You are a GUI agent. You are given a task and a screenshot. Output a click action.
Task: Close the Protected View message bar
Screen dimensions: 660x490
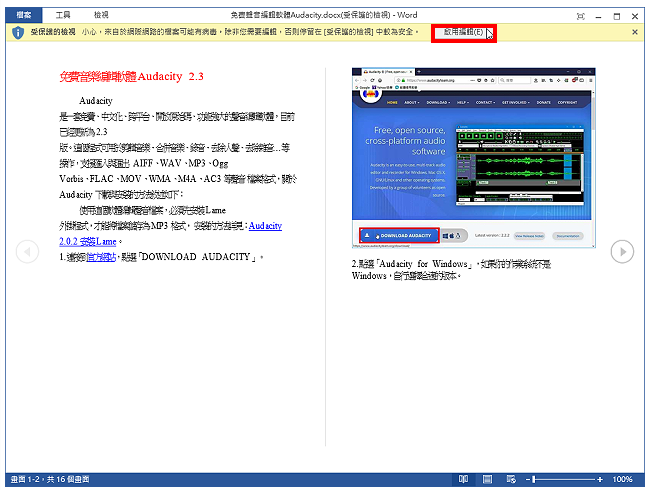click(635, 32)
